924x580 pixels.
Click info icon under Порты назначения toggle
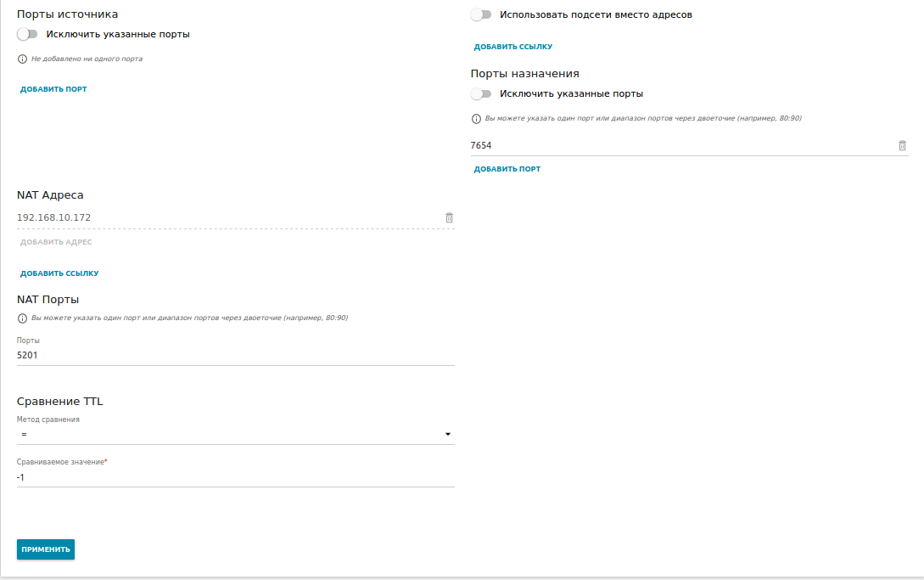[476, 119]
